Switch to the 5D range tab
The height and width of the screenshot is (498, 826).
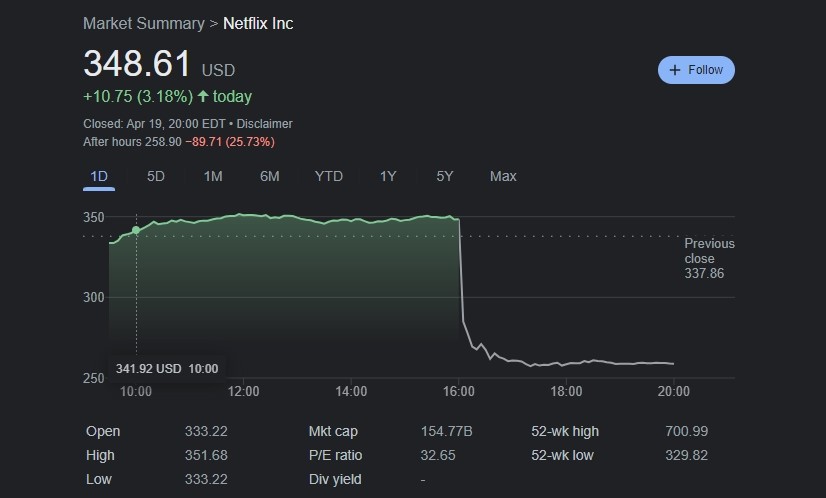tap(155, 176)
